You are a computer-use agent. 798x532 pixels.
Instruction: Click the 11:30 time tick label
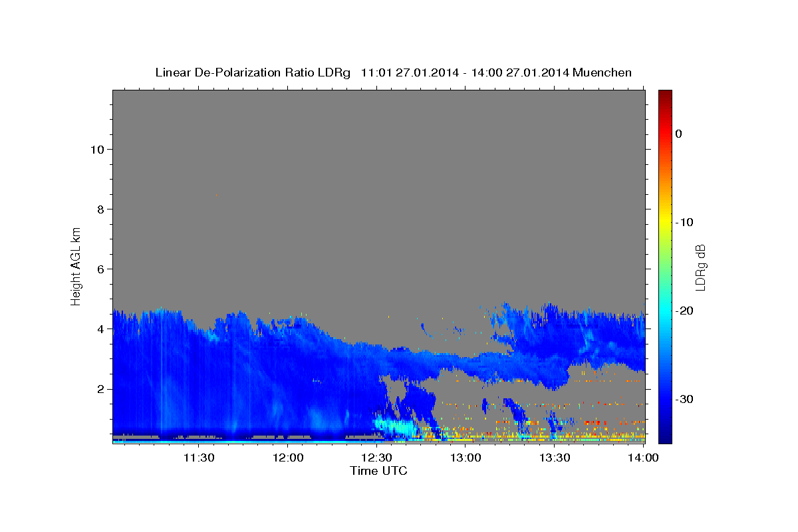click(x=198, y=458)
